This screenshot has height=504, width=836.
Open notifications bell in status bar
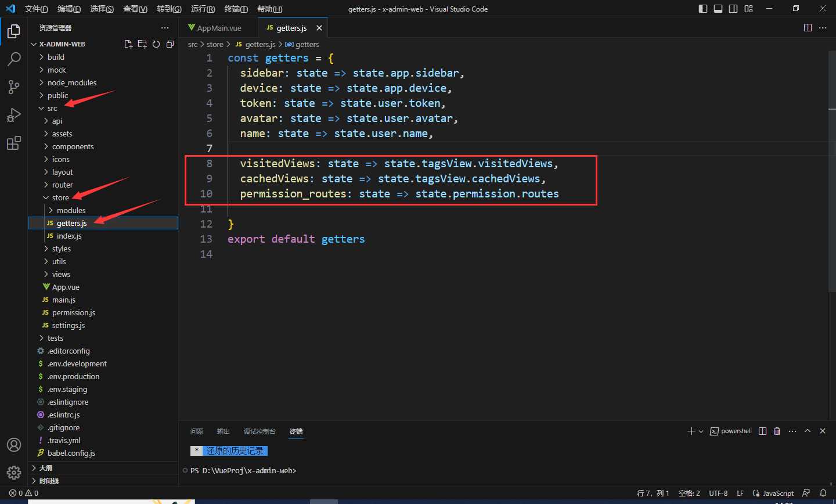(823, 493)
